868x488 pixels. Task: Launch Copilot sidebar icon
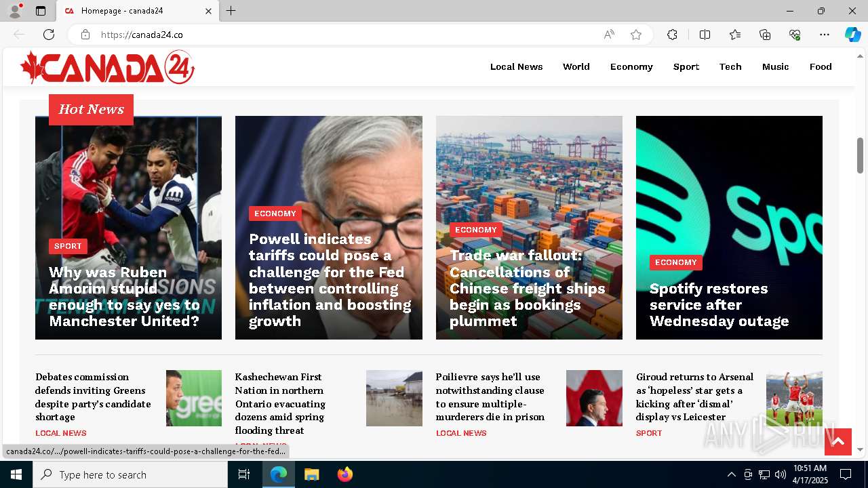[x=852, y=35]
